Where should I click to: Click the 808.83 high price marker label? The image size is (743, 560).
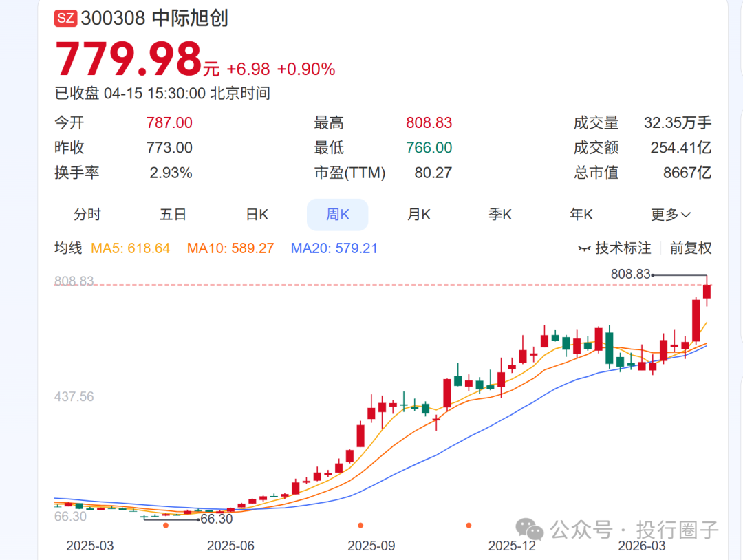(x=629, y=273)
